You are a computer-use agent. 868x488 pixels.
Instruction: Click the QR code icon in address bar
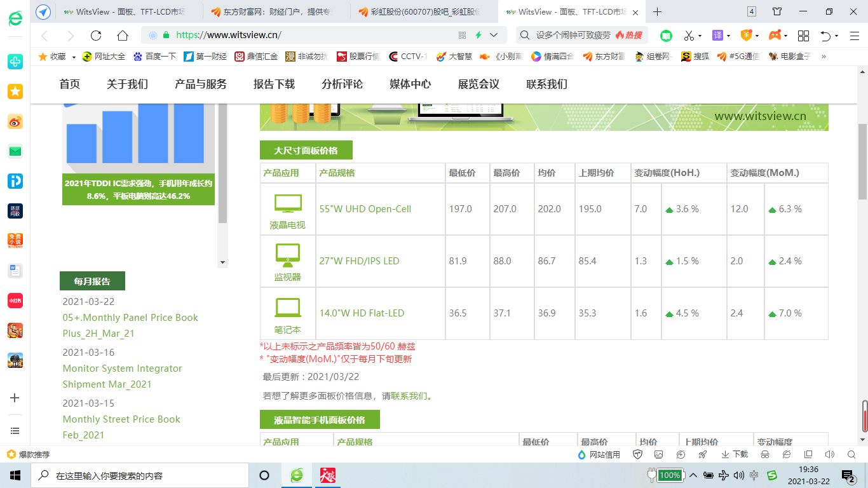(x=463, y=36)
